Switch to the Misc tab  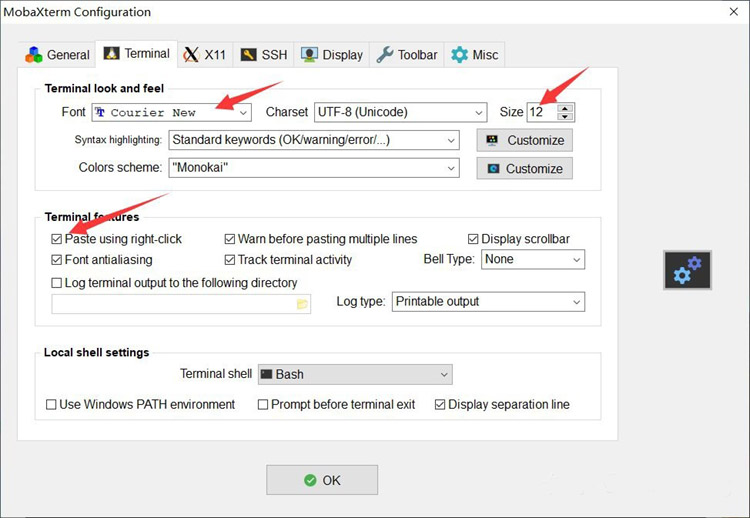pos(474,55)
